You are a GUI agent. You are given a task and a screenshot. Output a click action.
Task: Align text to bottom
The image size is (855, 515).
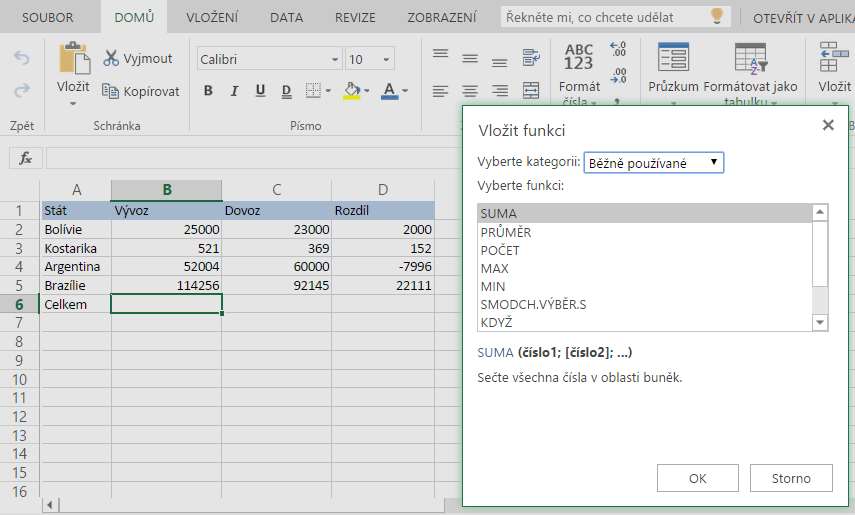point(499,63)
